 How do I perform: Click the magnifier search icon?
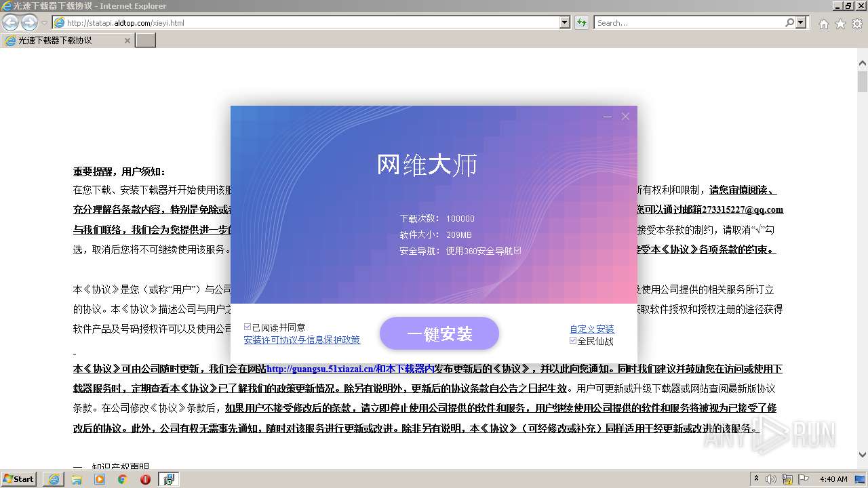(x=789, y=23)
